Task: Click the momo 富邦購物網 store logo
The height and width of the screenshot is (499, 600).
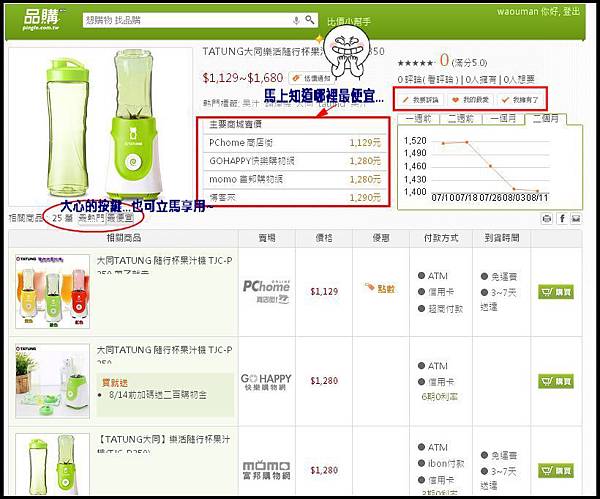Action: click(266, 470)
